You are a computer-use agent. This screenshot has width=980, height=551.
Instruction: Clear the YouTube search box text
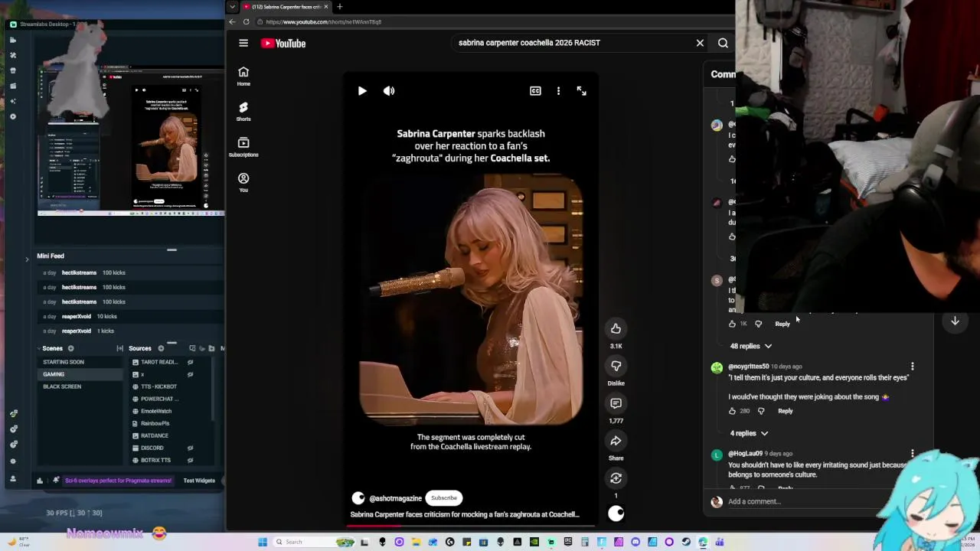coord(700,43)
